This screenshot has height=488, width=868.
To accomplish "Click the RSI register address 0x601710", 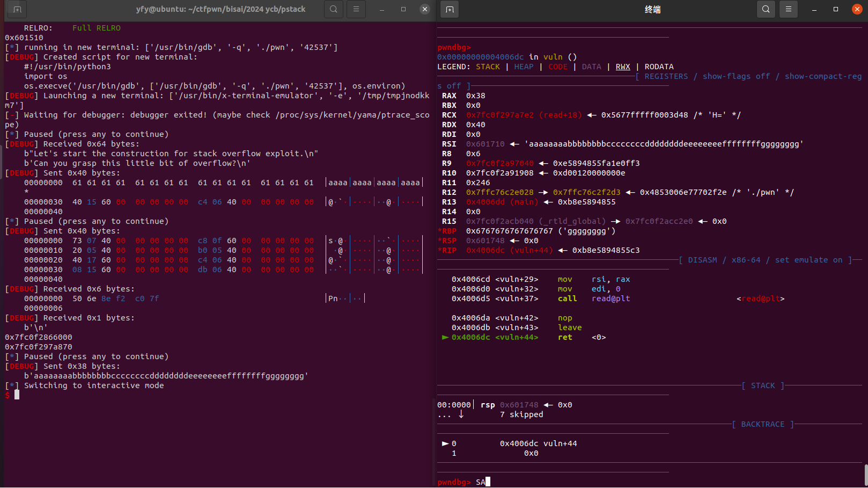I will [486, 144].
